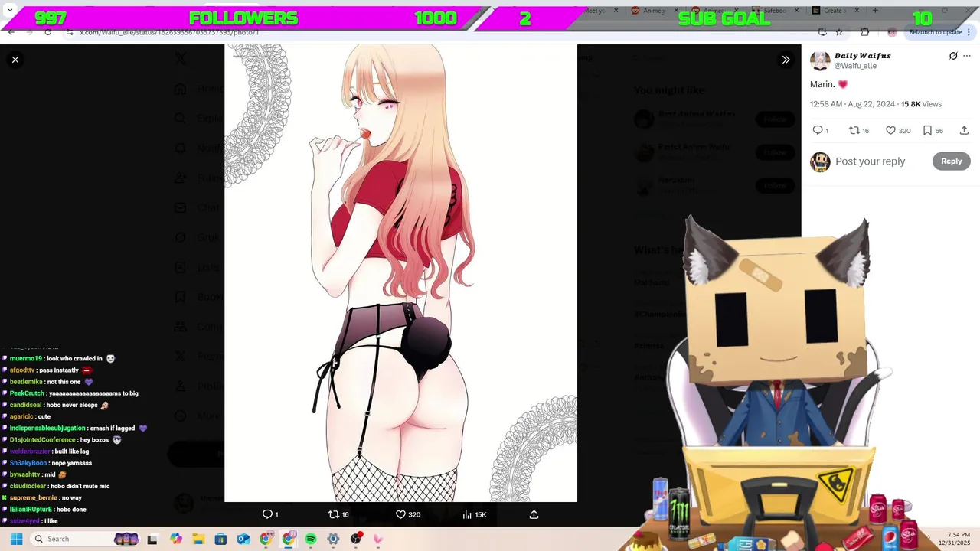Click the heart icon below the photo

(400, 514)
